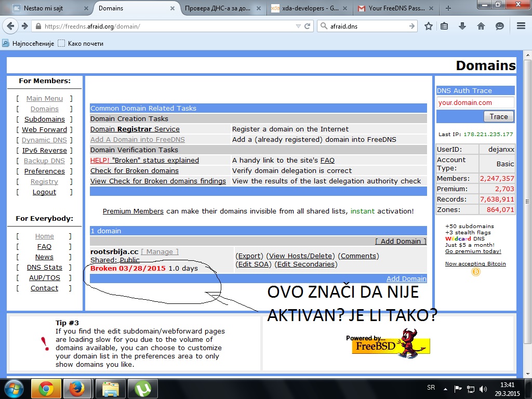Open HELP! Broken status explained link

coord(144,160)
